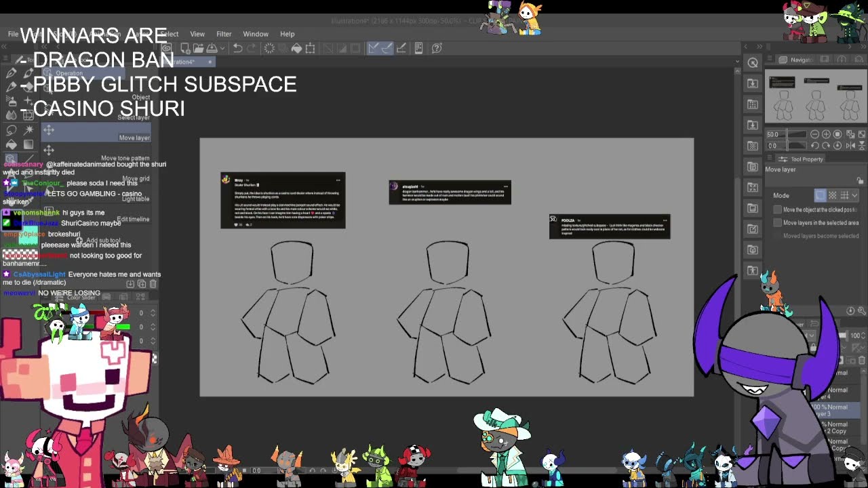Image resolution: width=868 pixels, height=488 pixels.
Task: Open the Filter menu
Action: coord(224,34)
